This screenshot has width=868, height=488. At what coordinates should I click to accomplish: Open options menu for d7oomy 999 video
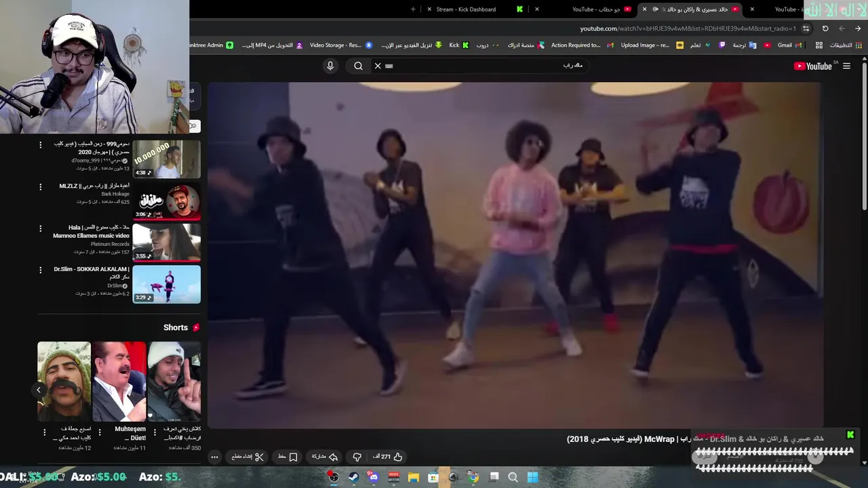pos(40,145)
